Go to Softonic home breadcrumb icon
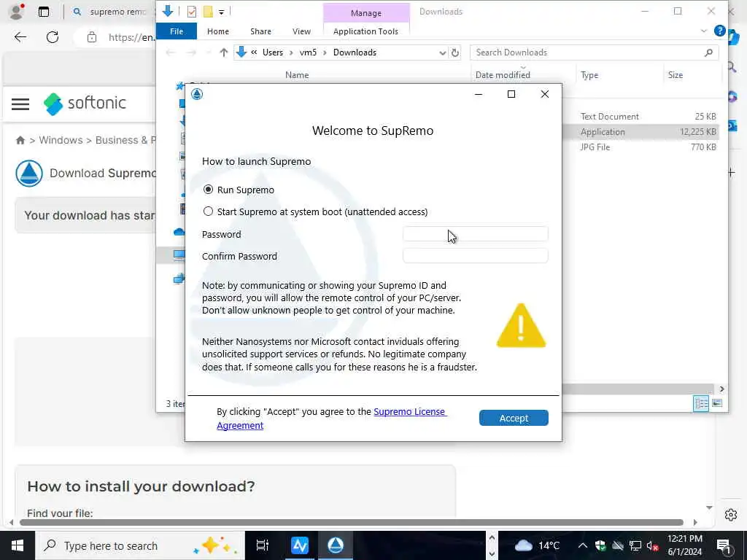This screenshot has height=560, width=747. 20,140
